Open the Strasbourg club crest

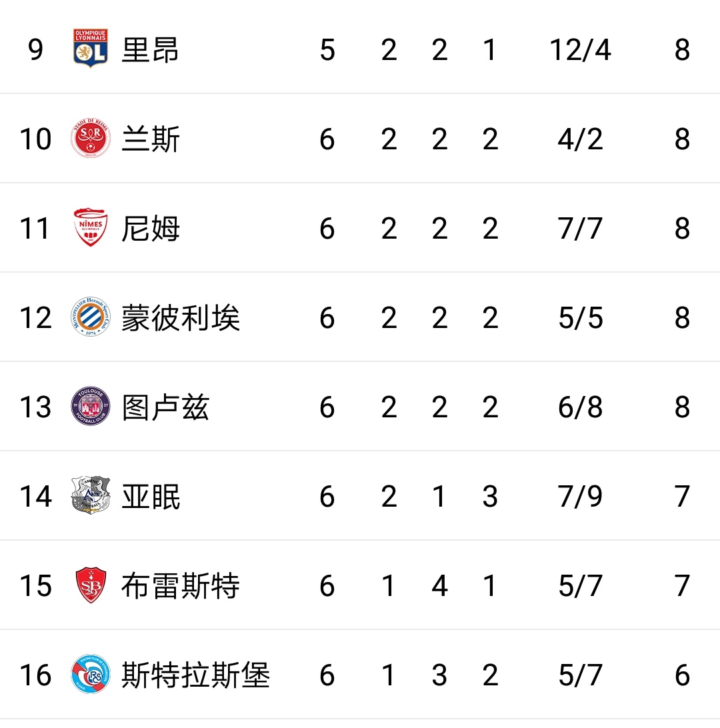tap(91, 675)
